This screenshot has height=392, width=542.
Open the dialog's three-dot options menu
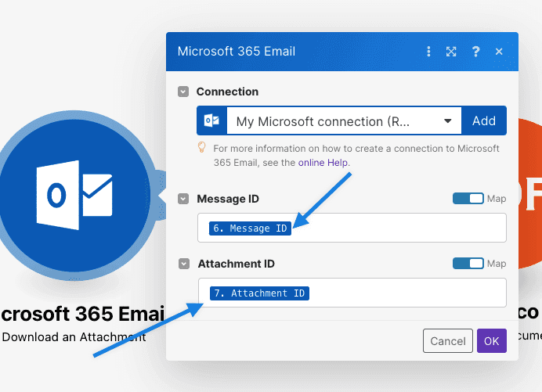tap(428, 52)
